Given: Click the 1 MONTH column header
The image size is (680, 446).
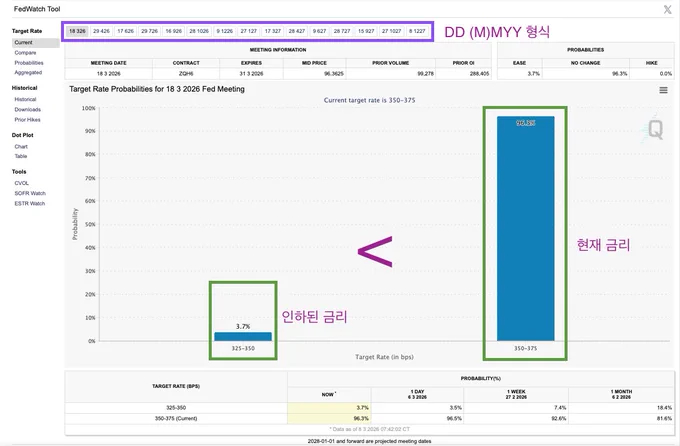Looking at the screenshot, I should tap(621, 394).
